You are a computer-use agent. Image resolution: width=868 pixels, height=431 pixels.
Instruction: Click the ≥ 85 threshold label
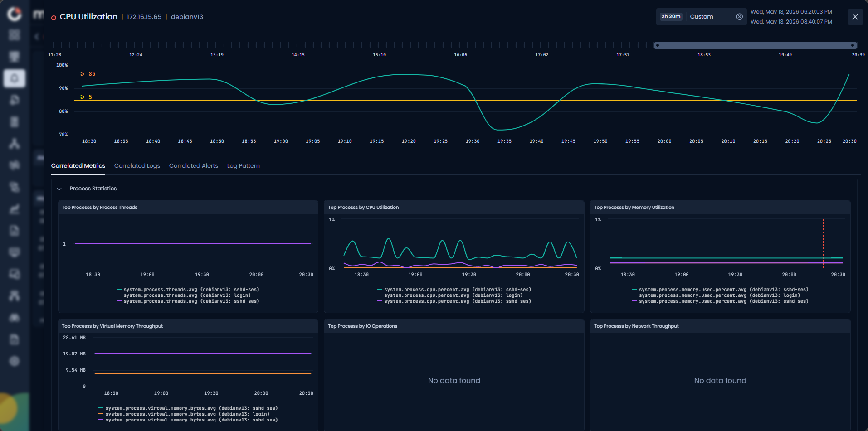coord(88,74)
